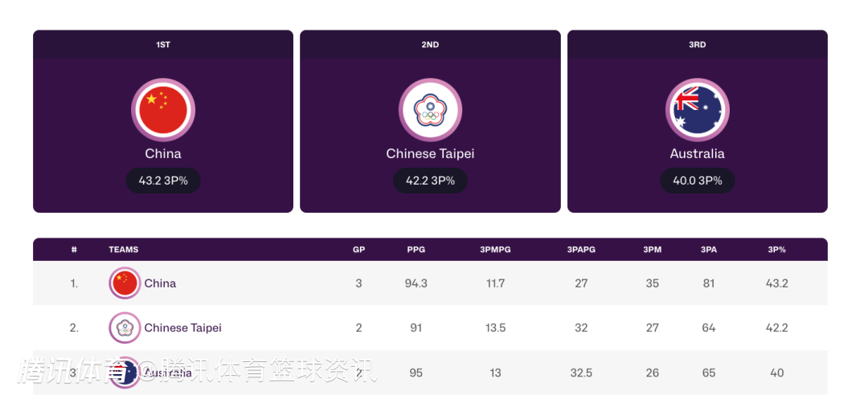Viewport: 868px width, 399px height.
Task: Sort table by 3P% column header
Action: pyautogui.click(x=776, y=249)
